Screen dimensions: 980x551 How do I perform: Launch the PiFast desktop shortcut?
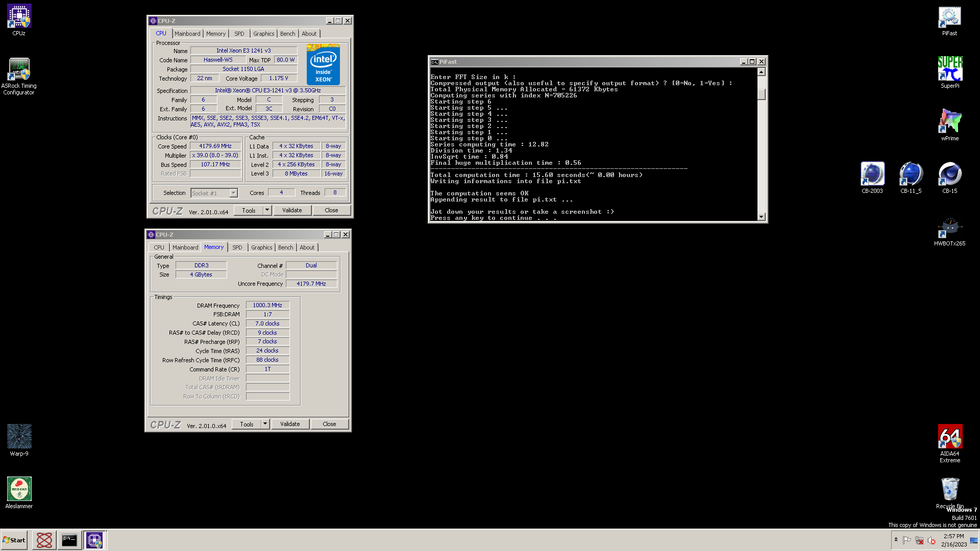(x=949, y=21)
